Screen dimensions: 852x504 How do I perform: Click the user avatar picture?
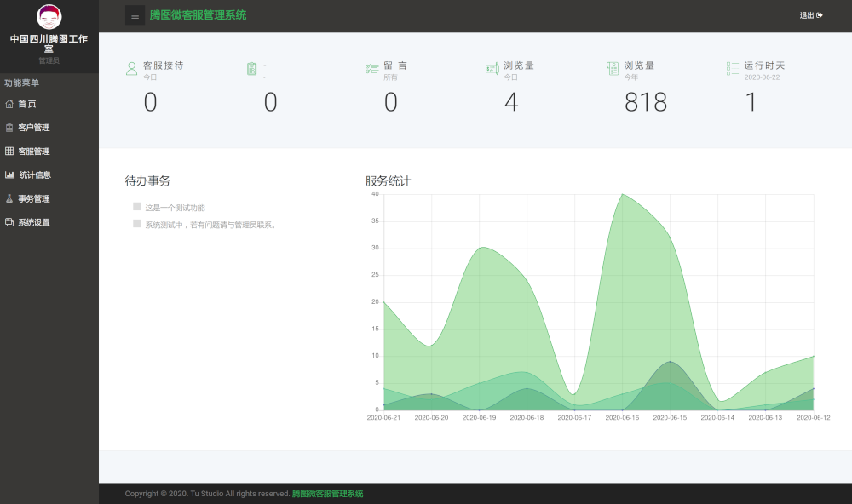49,16
